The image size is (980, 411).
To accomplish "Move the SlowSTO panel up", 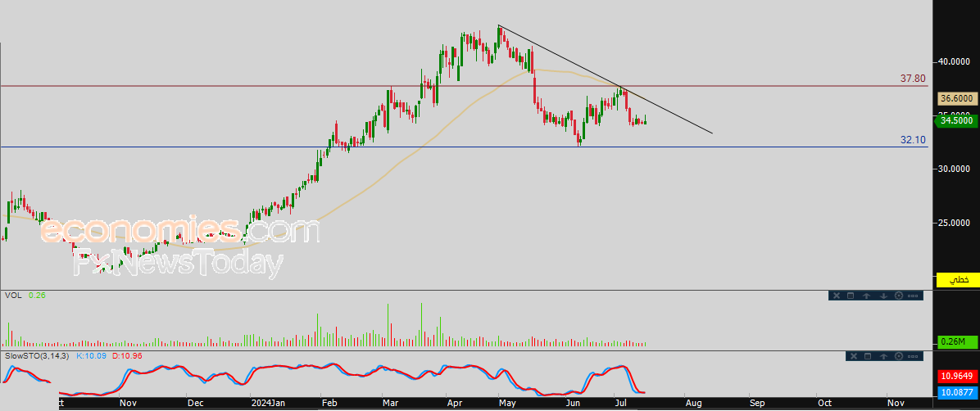I will click(884, 356).
